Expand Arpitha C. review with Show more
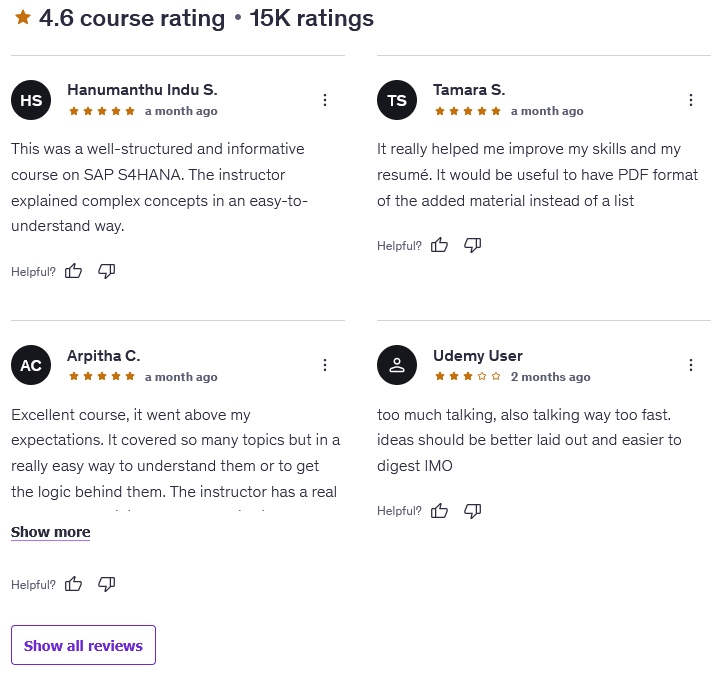 pyautogui.click(x=50, y=532)
